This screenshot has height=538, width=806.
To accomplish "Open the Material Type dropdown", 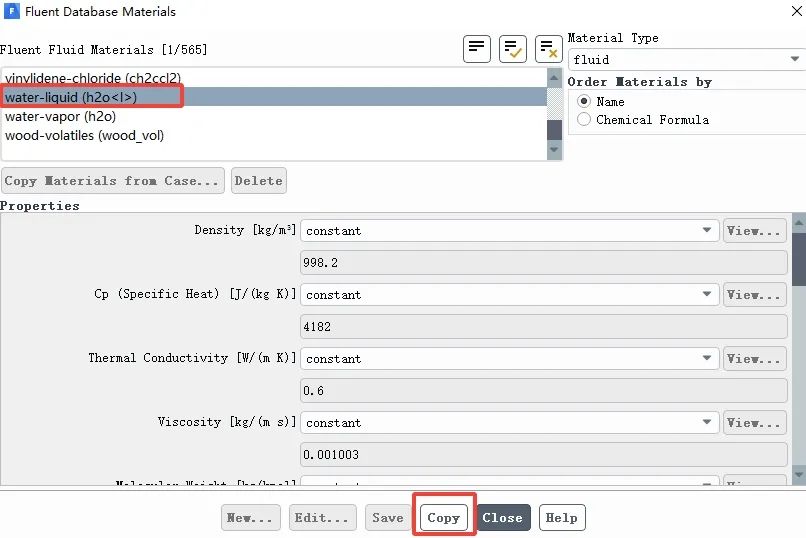I will coord(686,59).
